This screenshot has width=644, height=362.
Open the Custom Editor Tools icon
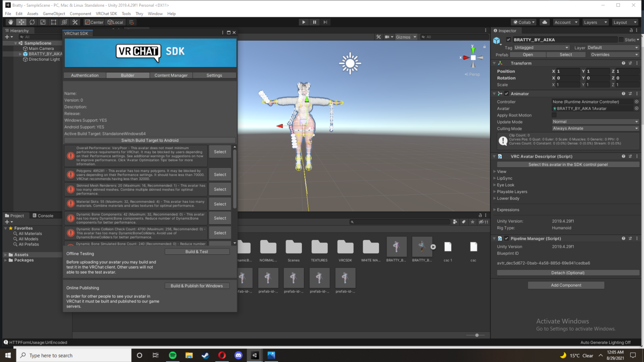click(x=75, y=22)
